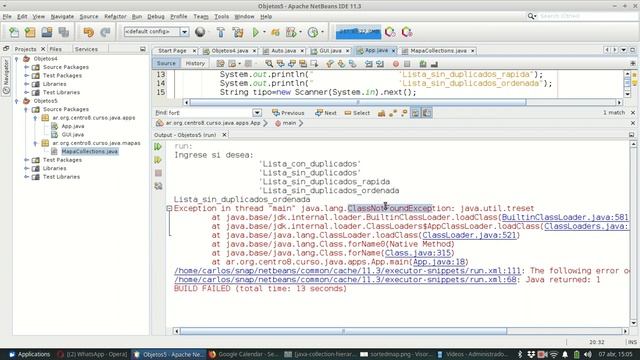Image resolution: width=640 pixels, height=360 pixels.
Task: Collapse the Objetos5 project node
Action: tap(17, 101)
